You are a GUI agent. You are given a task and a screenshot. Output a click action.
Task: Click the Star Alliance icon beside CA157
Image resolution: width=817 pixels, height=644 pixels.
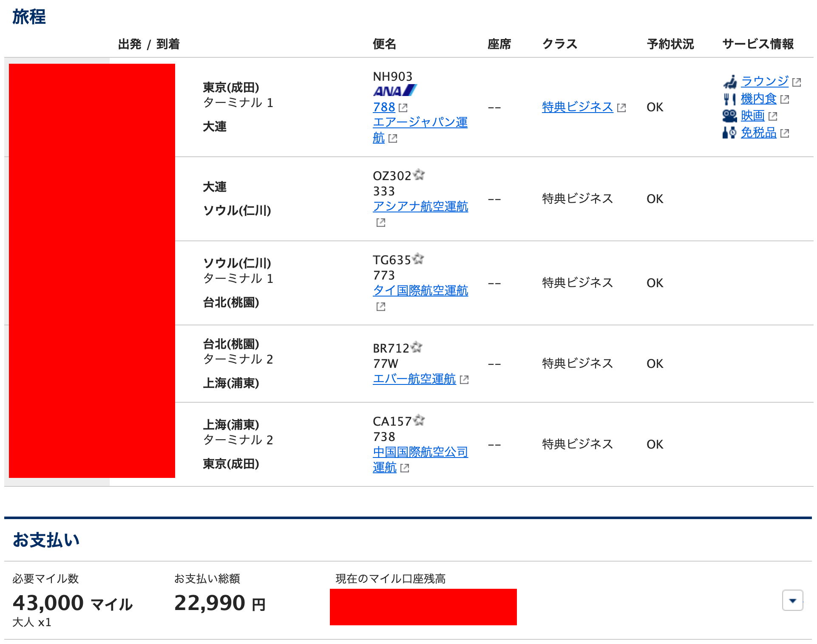[419, 420]
